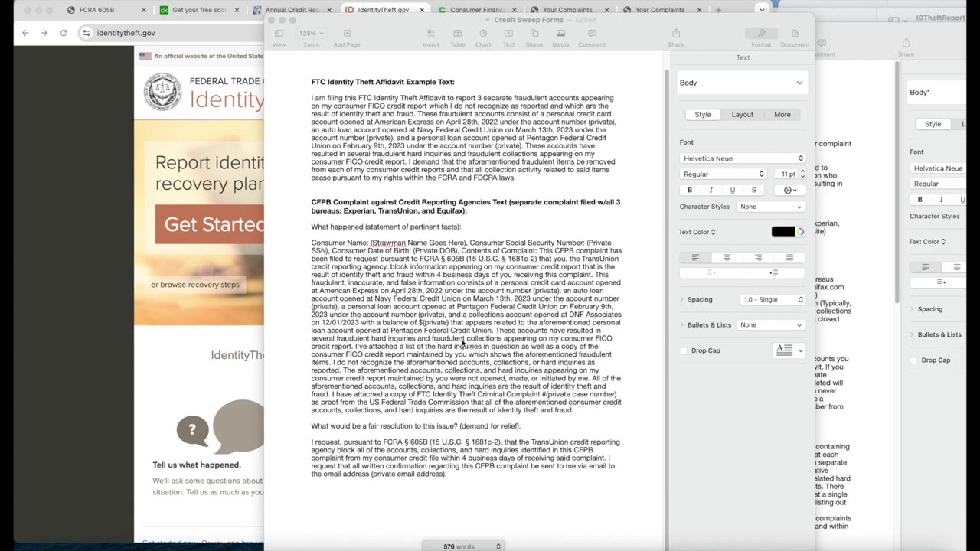
Task: Click the question mark speech bubble icon
Action: pos(192,431)
